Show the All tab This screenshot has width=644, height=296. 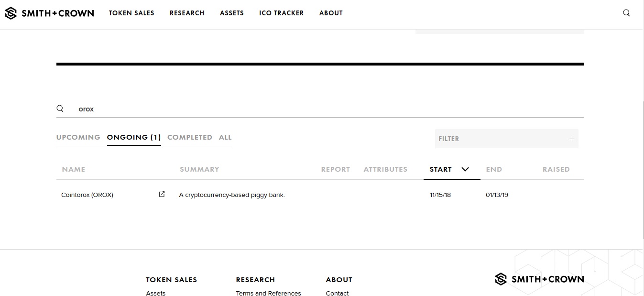[x=225, y=137]
